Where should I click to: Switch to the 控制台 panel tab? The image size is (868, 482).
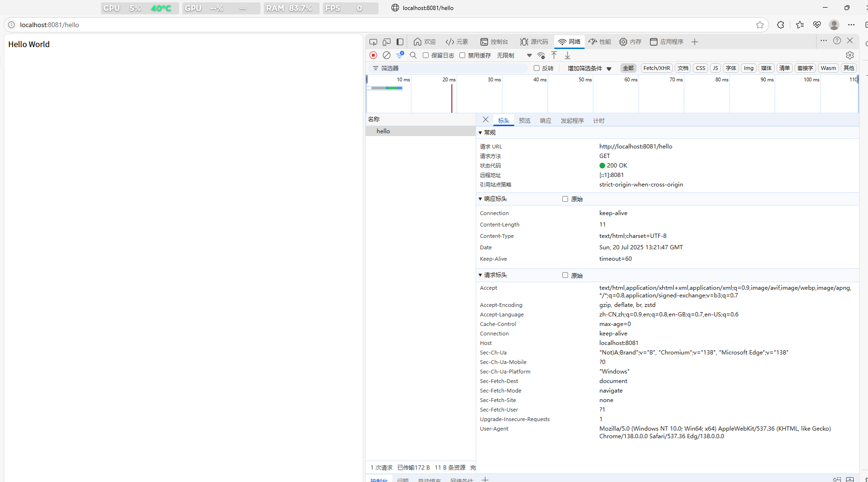pos(494,42)
